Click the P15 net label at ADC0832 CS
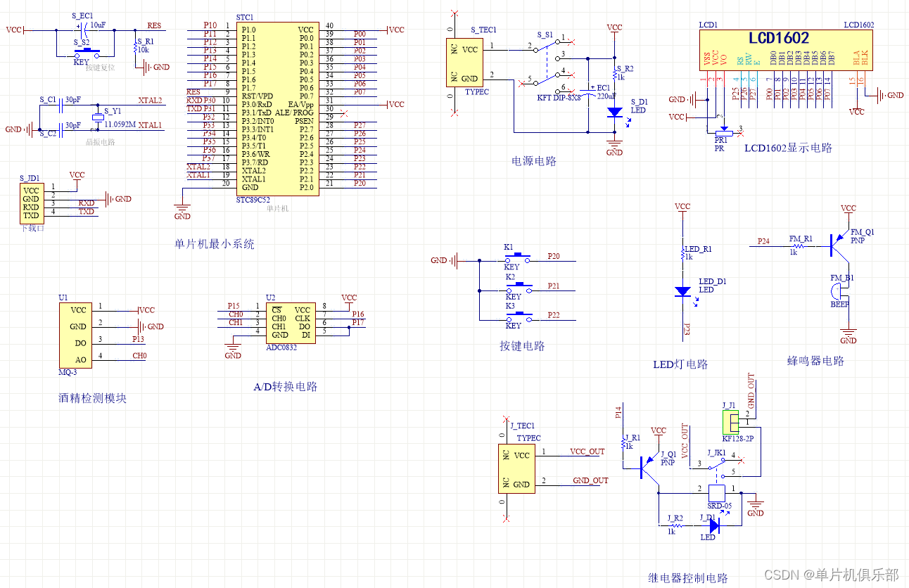Viewport: 909px width, 588px height. tap(234, 306)
